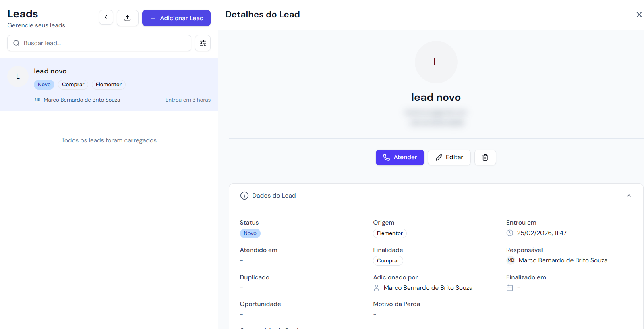Click the info icon beside Dados do Lead
The height and width of the screenshot is (329, 644).
(244, 196)
